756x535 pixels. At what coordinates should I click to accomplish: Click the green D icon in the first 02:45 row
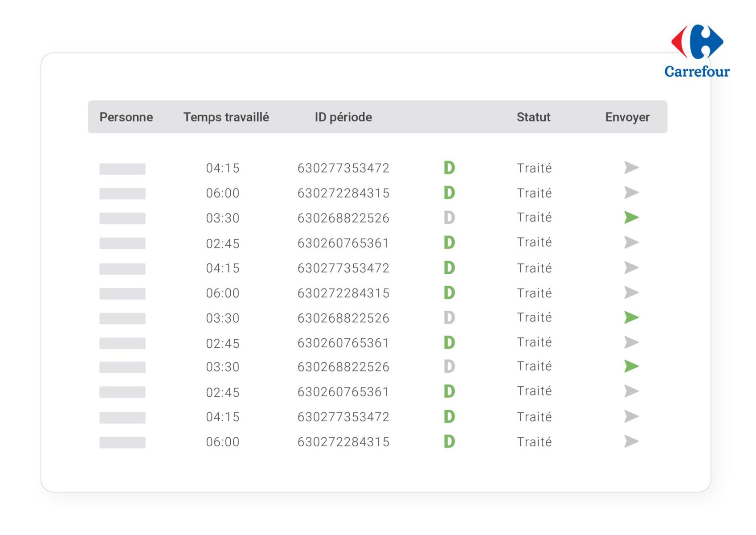coord(450,243)
